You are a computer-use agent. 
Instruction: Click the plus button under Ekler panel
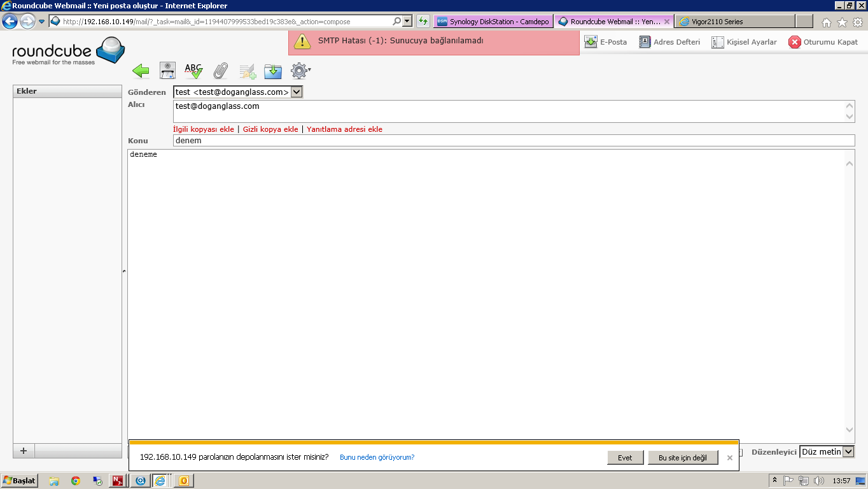24,451
